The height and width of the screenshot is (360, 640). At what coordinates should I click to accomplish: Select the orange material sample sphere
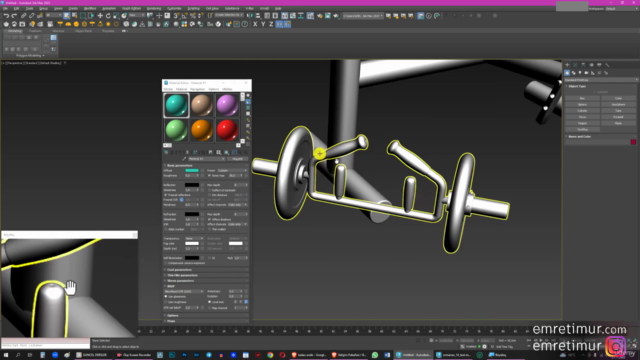(x=202, y=130)
